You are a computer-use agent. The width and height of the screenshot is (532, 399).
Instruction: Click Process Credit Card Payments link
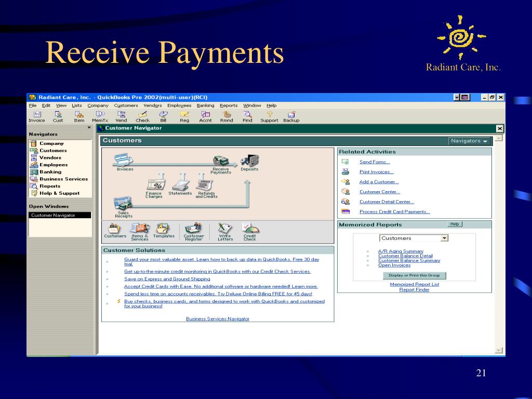[x=395, y=212]
